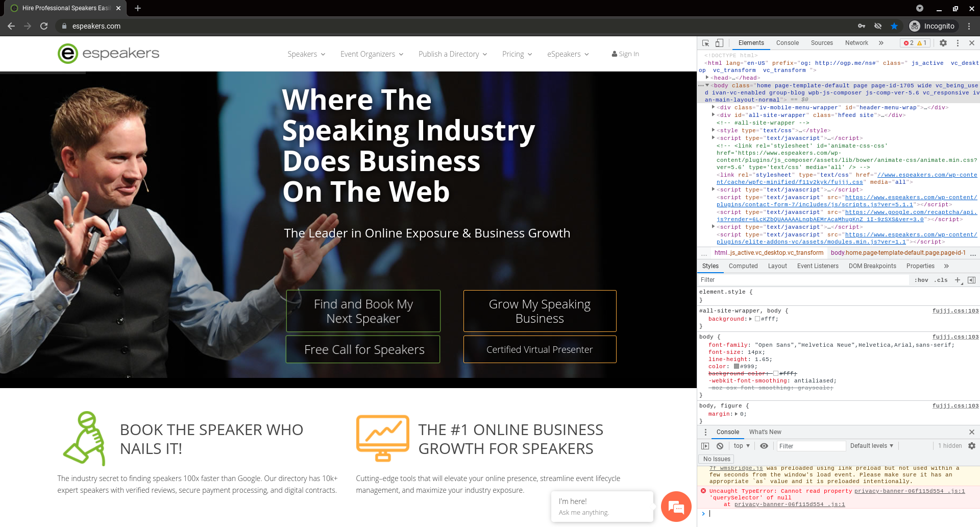980x527 pixels.
Task: Click the browser back arrow
Action: point(11,26)
